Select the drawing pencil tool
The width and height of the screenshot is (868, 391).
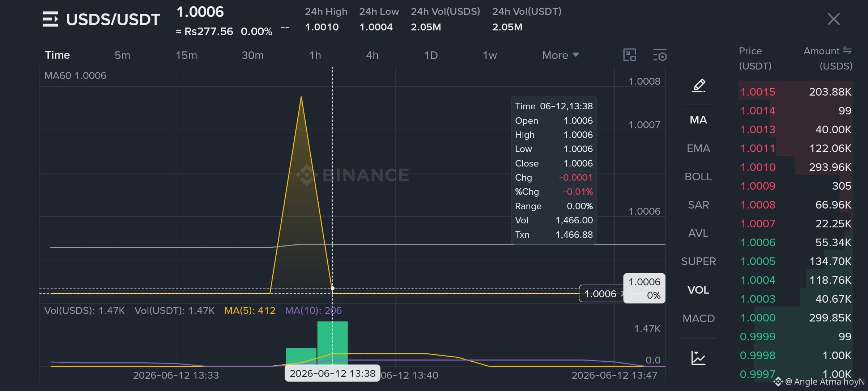[x=699, y=85]
